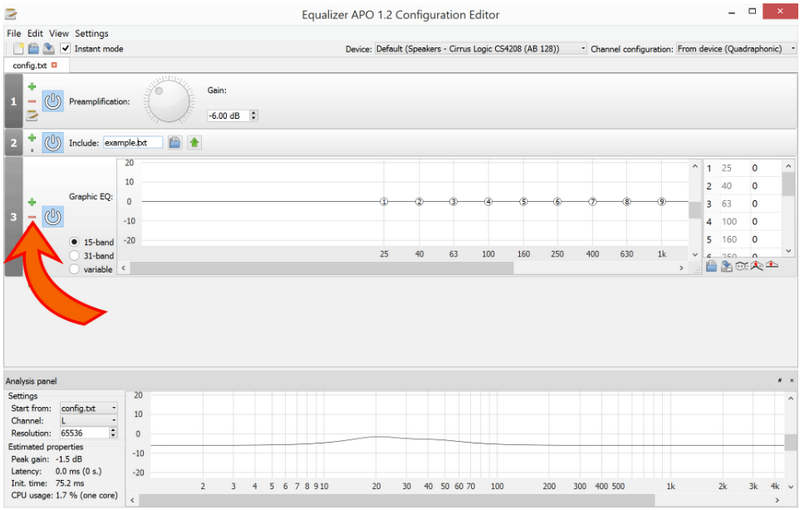Screen dimensions: 800x510
Task: Reset the Graphic EQ response
Action: tap(772, 266)
